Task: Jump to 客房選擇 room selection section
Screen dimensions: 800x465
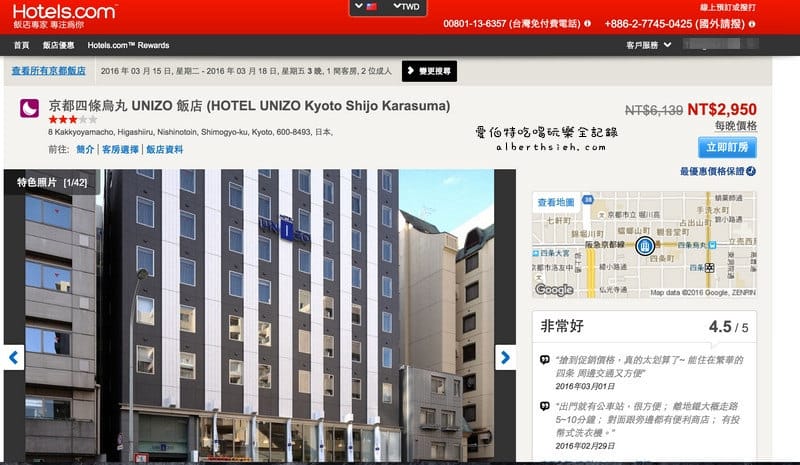Action: click(120, 150)
